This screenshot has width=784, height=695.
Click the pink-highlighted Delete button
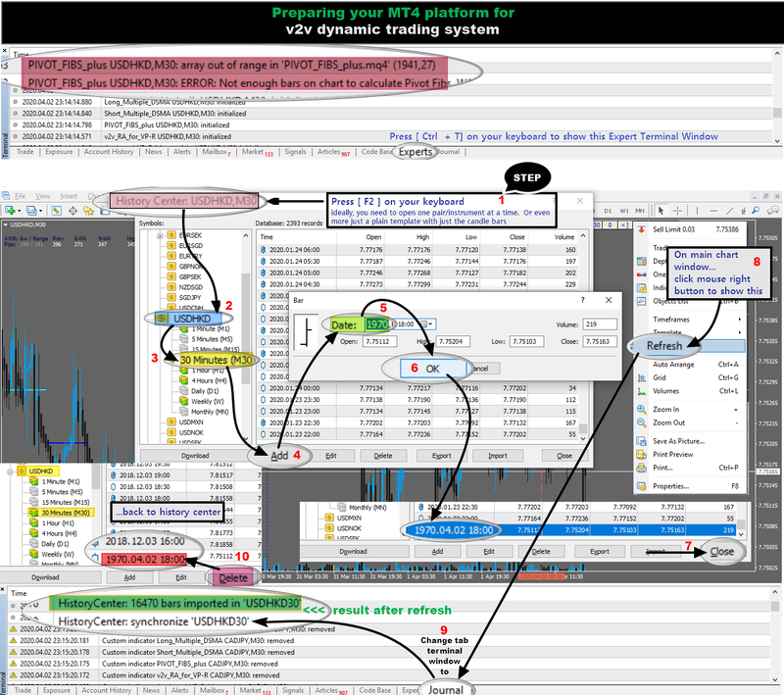pos(233,578)
